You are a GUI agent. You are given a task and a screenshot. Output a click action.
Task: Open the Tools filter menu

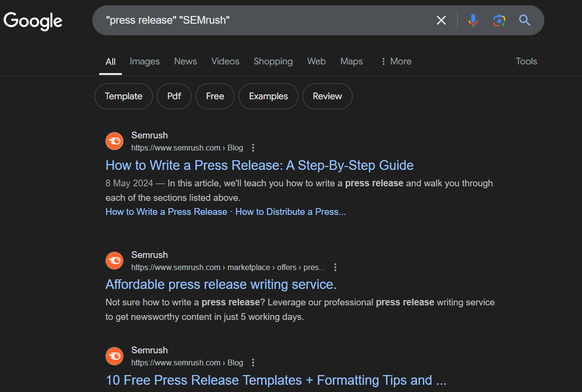(x=526, y=61)
